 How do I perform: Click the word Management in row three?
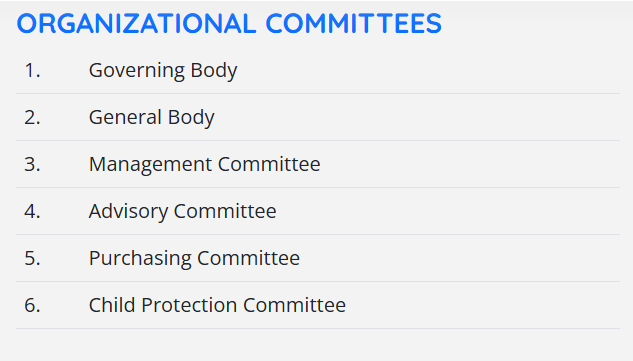click(x=150, y=165)
